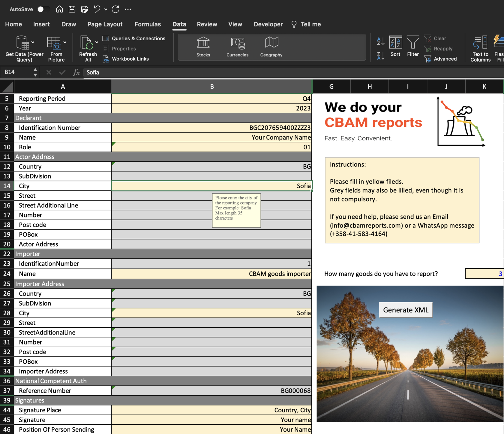Toggle the AutoSave switch

(x=43, y=9)
